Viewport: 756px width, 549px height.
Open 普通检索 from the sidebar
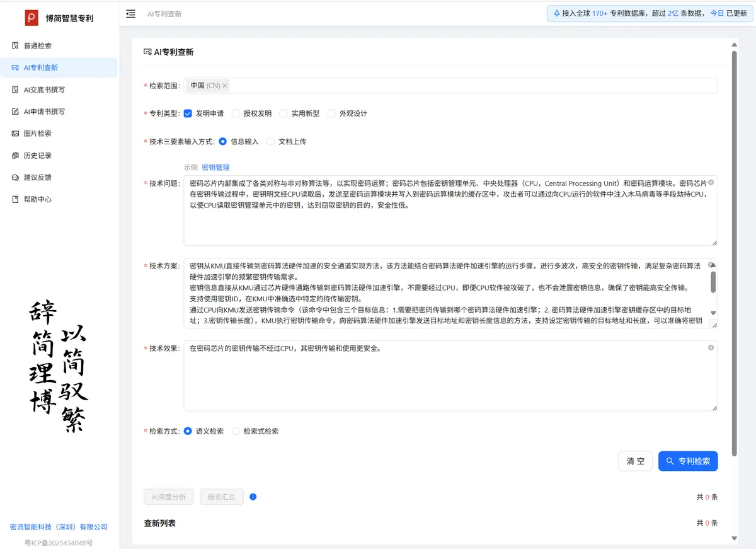(38, 46)
